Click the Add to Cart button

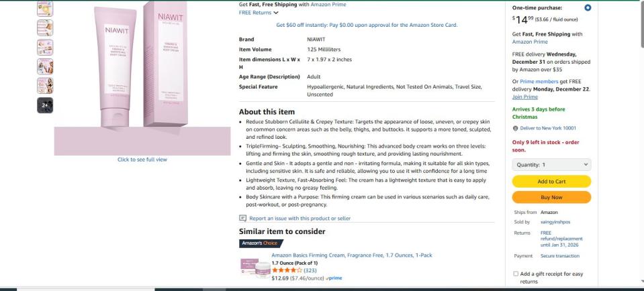[x=551, y=181]
